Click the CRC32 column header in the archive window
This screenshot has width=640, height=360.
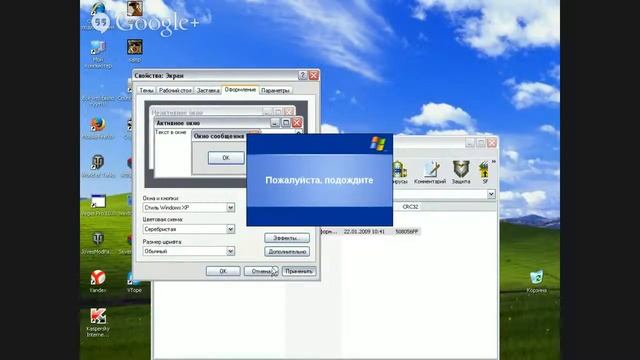tap(410, 207)
